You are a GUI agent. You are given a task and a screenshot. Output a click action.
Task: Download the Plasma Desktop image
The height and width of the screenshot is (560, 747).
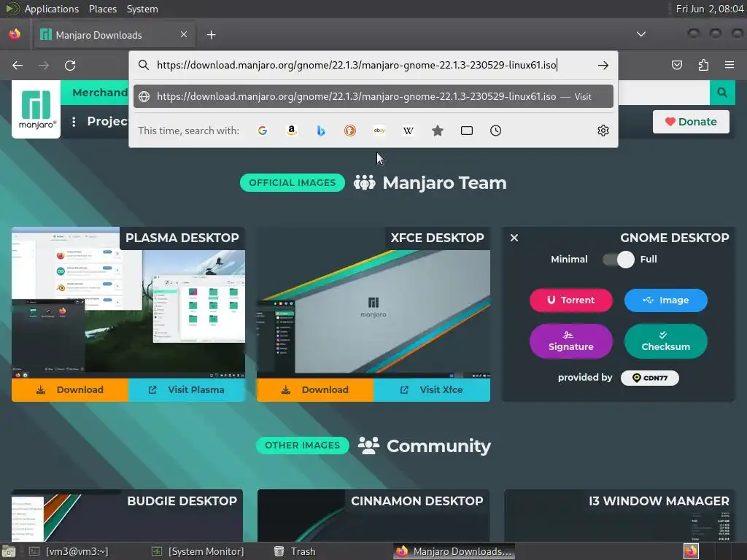[70, 390]
